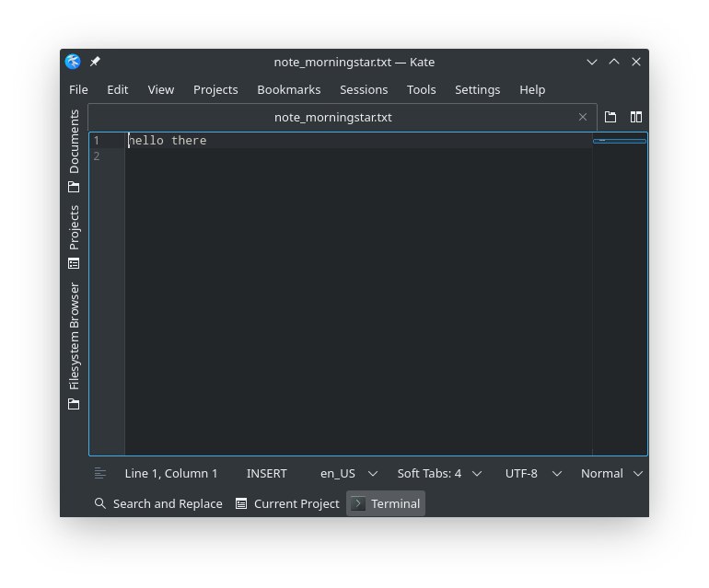Toggle the Terminal panel button
The height and width of the screenshot is (588, 709).
(386, 503)
